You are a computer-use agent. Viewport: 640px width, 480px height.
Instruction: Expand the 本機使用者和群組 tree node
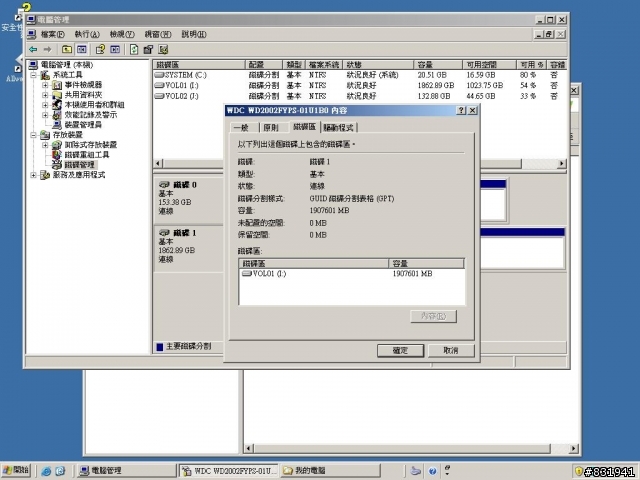45,105
